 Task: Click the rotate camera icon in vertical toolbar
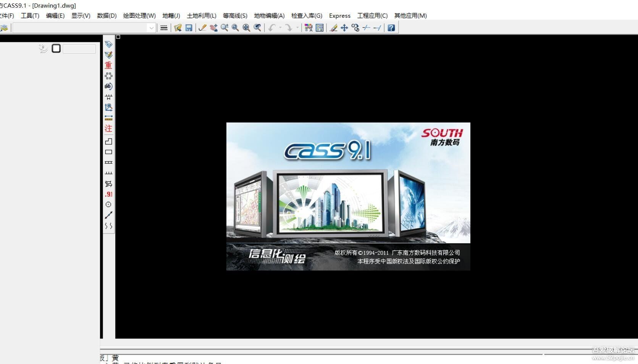point(108,86)
